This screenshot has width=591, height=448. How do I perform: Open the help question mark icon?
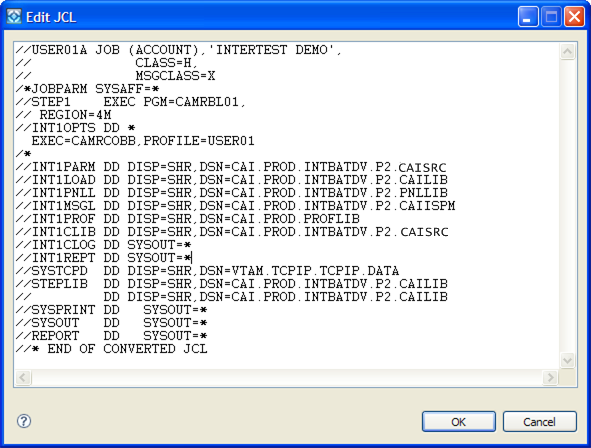24,421
